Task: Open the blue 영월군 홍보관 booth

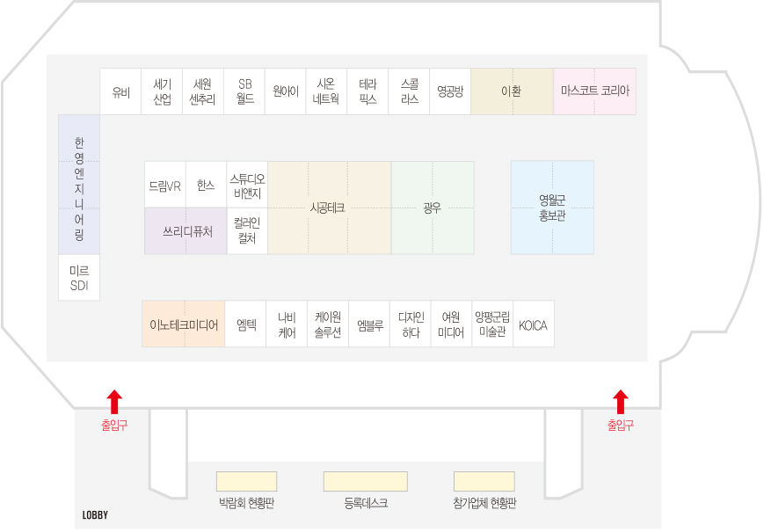Action: (552, 208)
